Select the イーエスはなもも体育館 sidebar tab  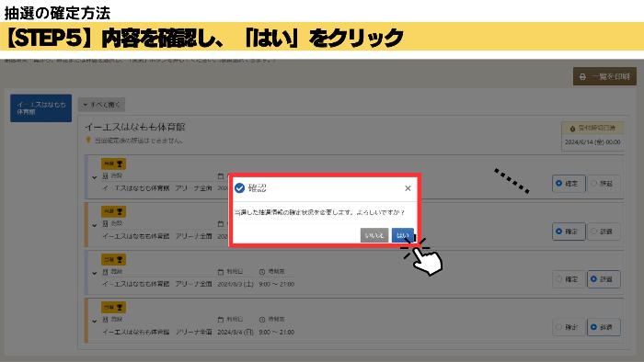[41, 108]
